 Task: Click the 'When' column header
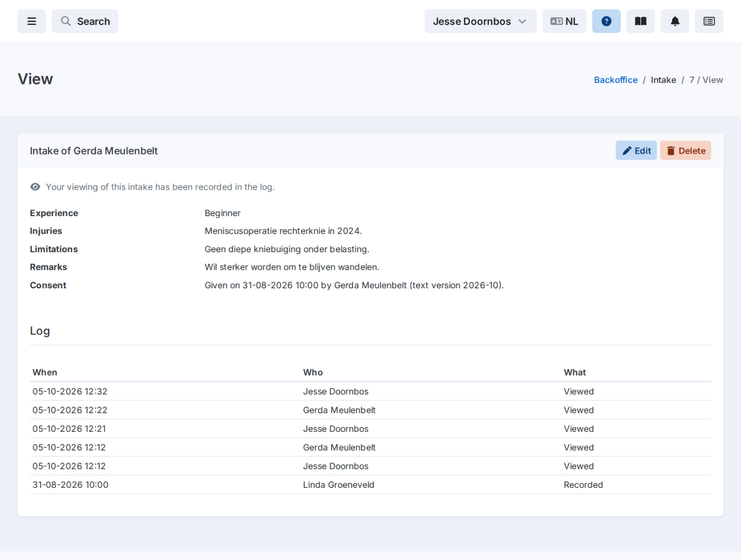click(45, 373)
